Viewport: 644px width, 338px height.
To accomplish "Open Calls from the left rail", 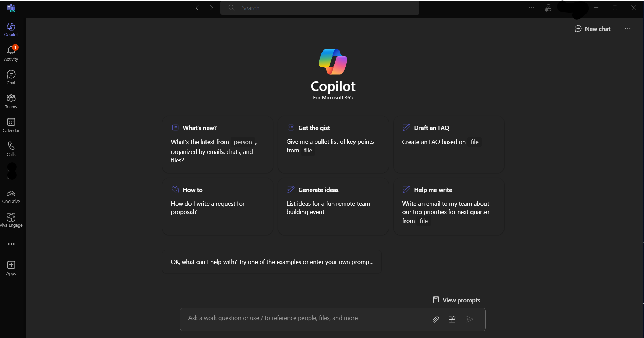I will 11,149.
